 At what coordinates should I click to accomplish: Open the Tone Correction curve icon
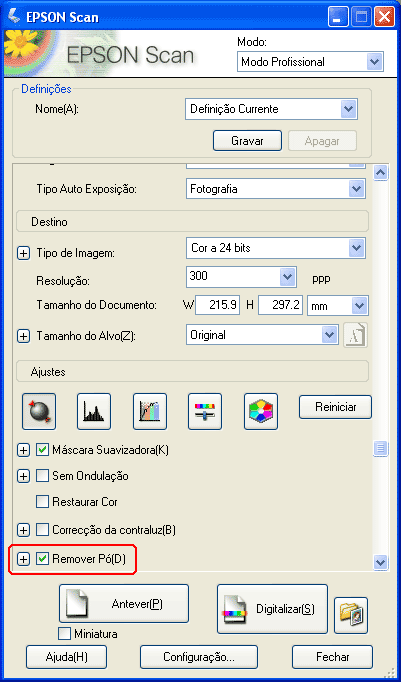click(150, 411)
